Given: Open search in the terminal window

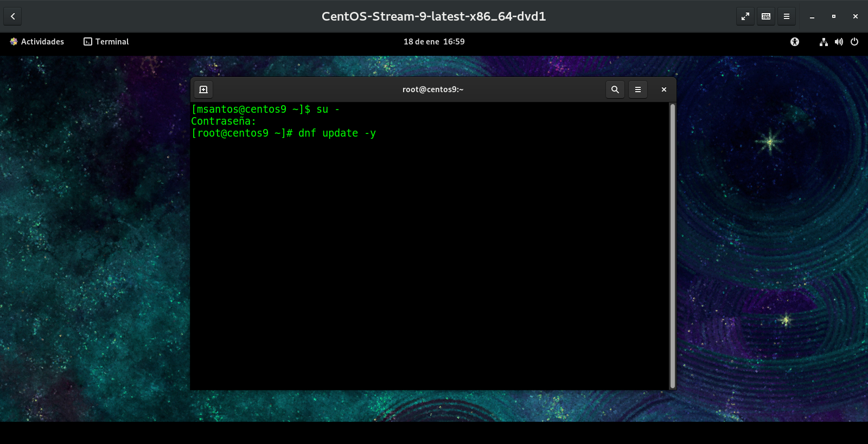Looking at the screenshot, I should click(x=615, y=89).
